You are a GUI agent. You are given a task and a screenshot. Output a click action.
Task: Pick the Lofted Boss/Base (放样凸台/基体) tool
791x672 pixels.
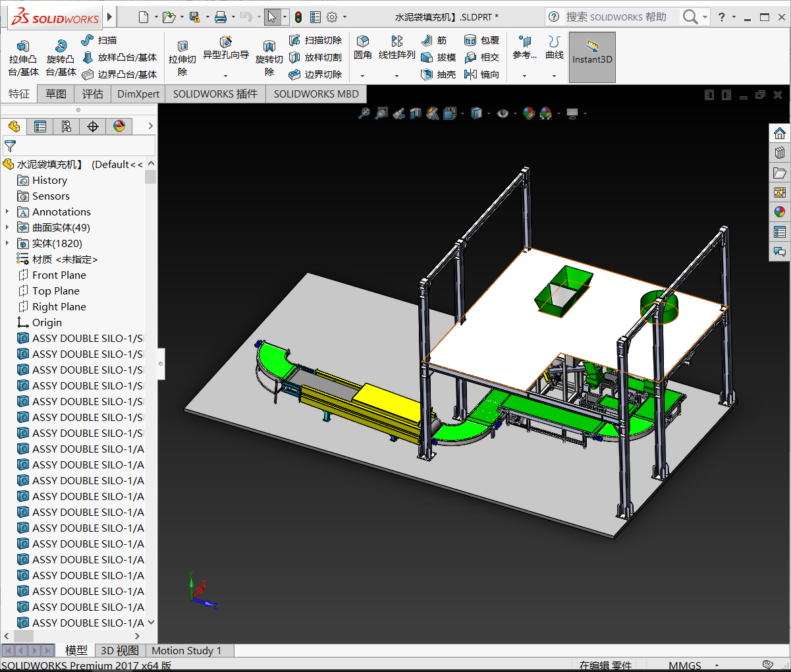tap(119, 57)
